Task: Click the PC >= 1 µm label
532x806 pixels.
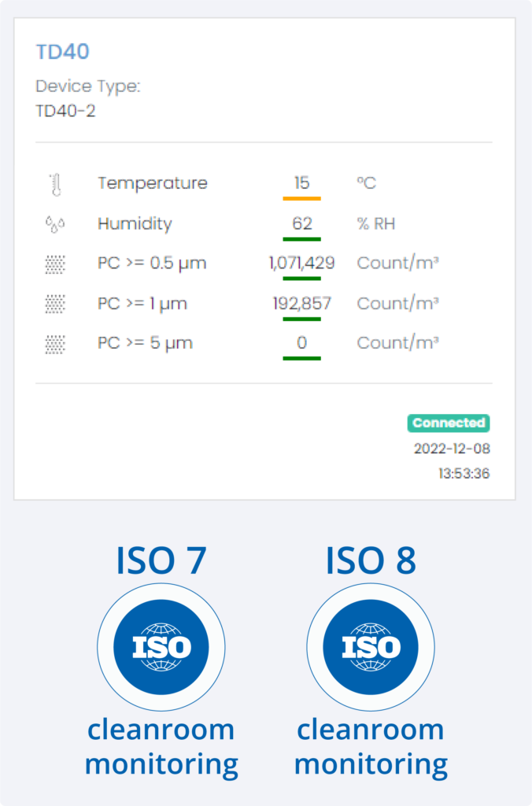Action: pyautogui.click(x=142, y=304)
